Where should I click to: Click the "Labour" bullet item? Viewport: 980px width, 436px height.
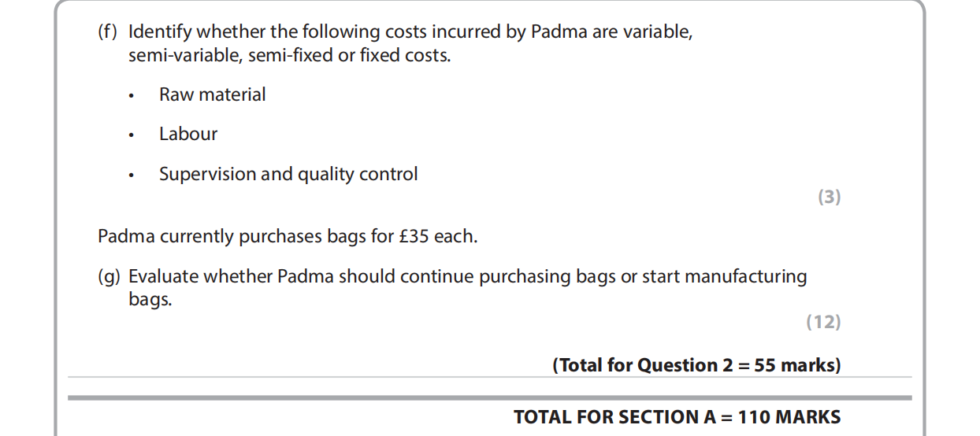(x=187, y=135)
